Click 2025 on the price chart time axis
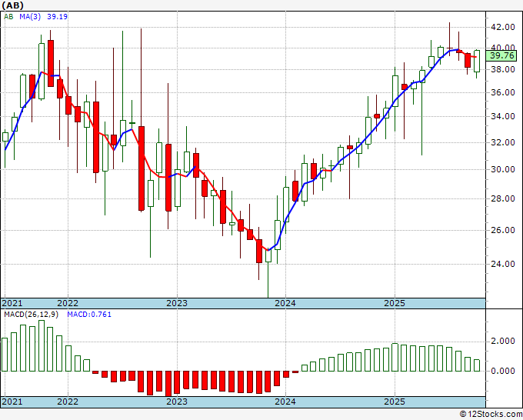This screenshot has height=420, width=523. 395,303
